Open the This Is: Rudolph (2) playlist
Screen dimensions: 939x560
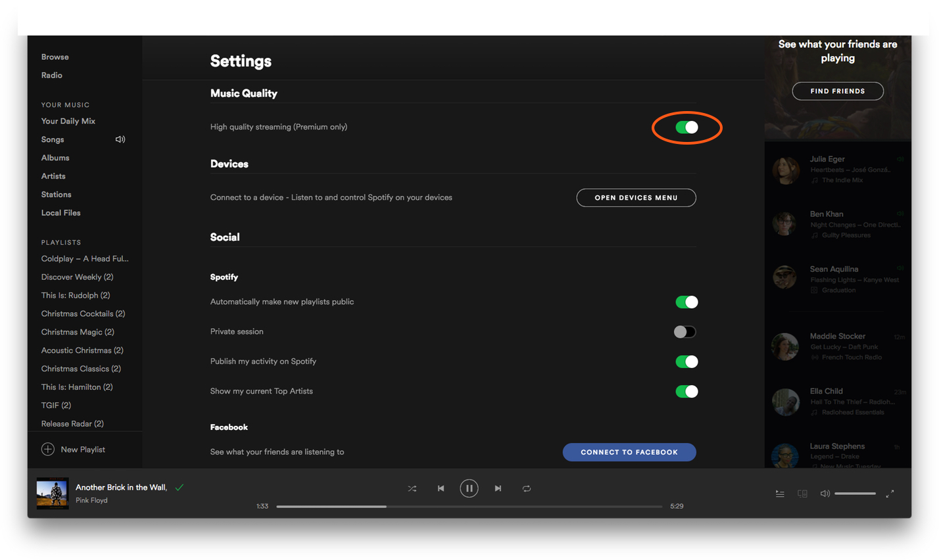coord(76,295)
